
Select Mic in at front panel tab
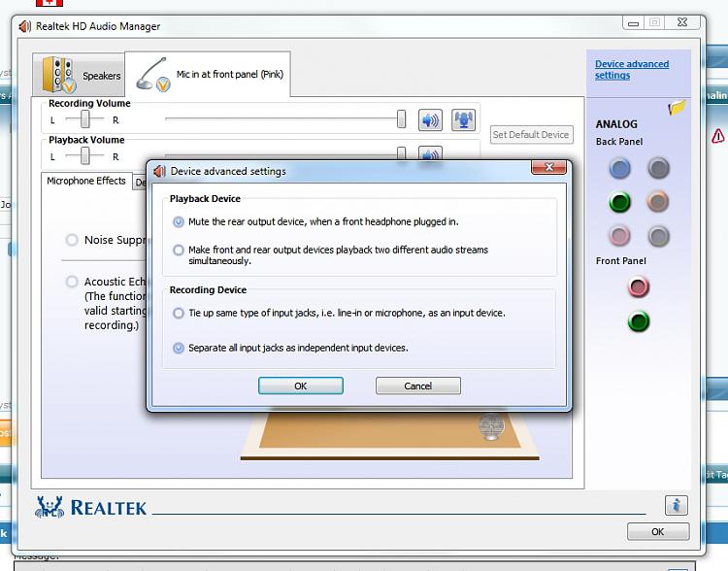coord(208,75)
